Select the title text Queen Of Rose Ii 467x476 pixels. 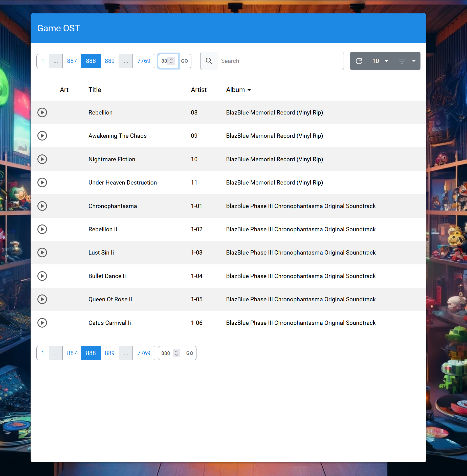[110, 299]
